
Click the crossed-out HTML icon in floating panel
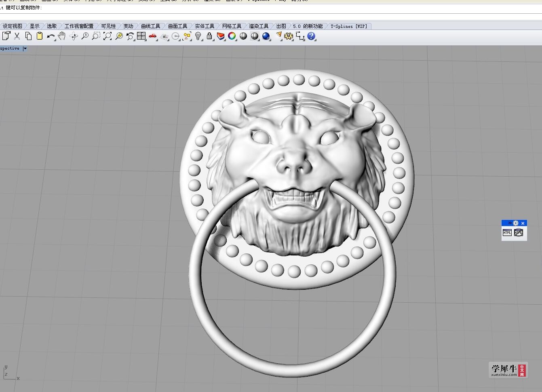[x=519, y=232]
